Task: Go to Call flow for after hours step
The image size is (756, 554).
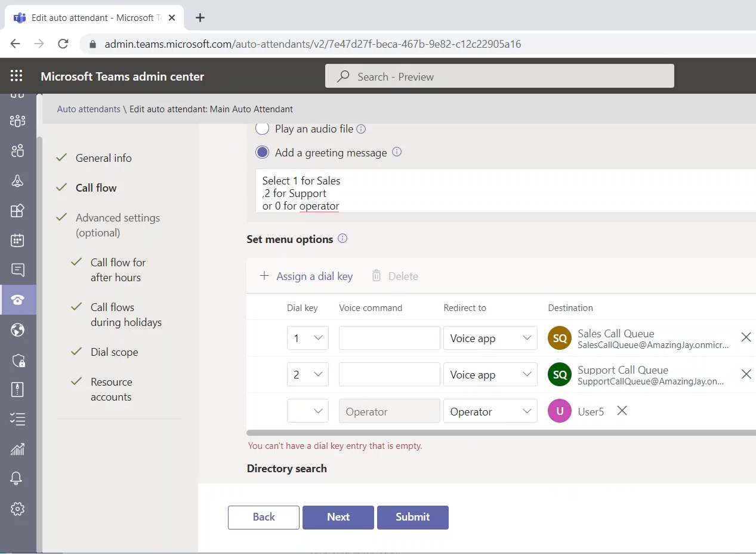Action: pos(118,270)
